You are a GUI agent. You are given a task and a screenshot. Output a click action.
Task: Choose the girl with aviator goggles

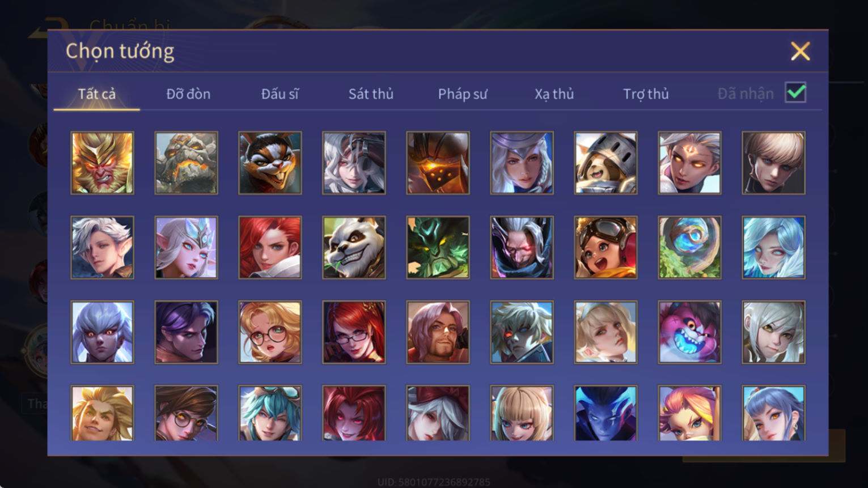[606, 248]
